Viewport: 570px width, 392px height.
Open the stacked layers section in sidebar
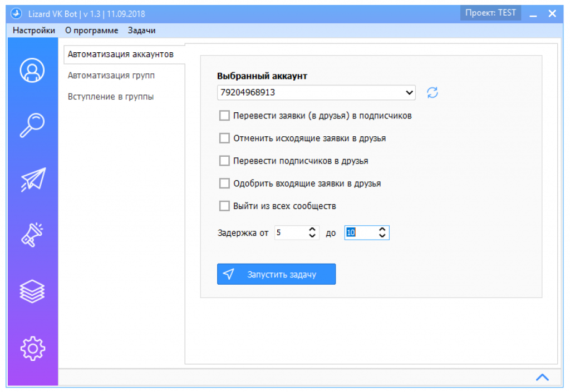click(32, 291)
